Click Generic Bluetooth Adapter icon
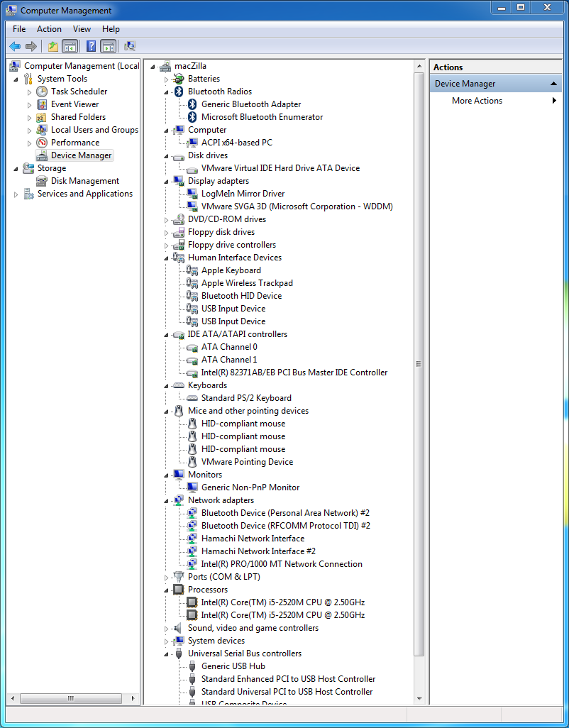Screen dimensions: 569x728 coord(192,104)
